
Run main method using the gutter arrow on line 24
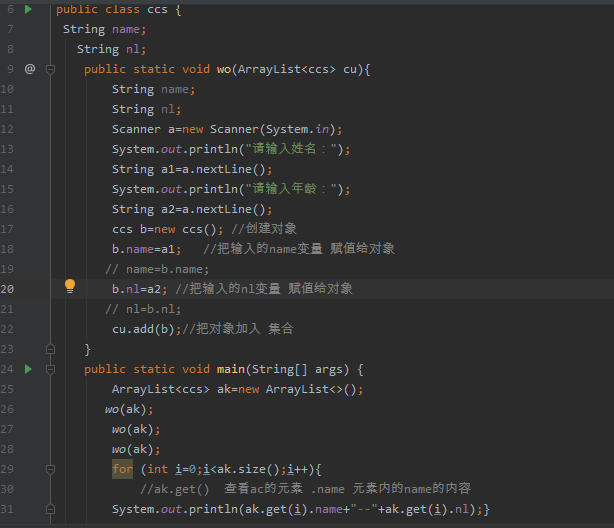tap(28, 369)
